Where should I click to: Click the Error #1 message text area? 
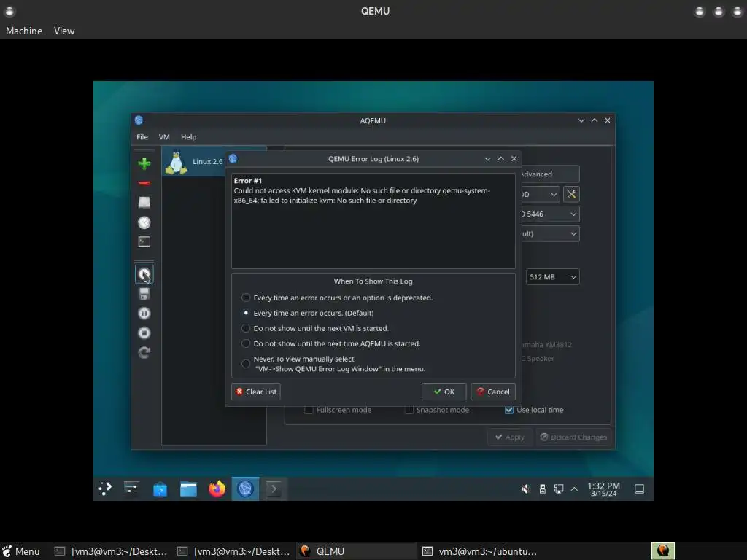(x=373, y=221)
